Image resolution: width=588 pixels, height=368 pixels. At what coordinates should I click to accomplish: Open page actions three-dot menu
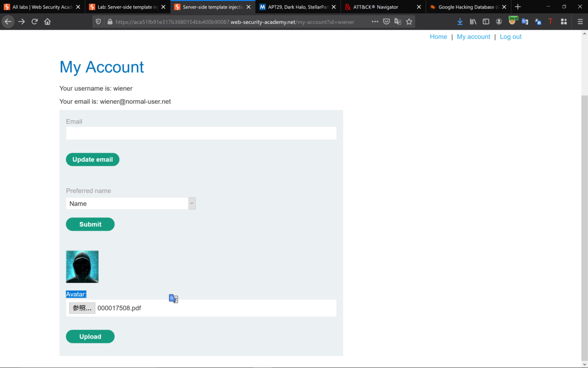pos(375,22)
